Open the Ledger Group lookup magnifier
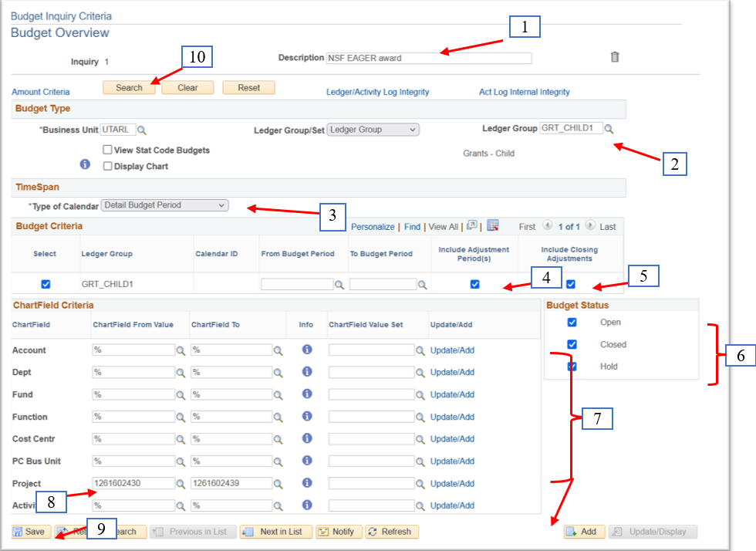The width and height of the screenshot is (756, 551). pyautogui.click(x=609, y=129)
